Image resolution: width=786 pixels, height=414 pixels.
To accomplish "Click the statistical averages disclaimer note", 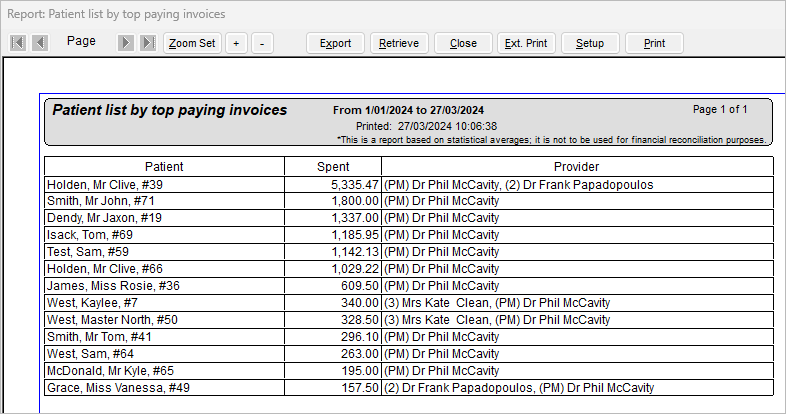I will click(x=551, y=140).
